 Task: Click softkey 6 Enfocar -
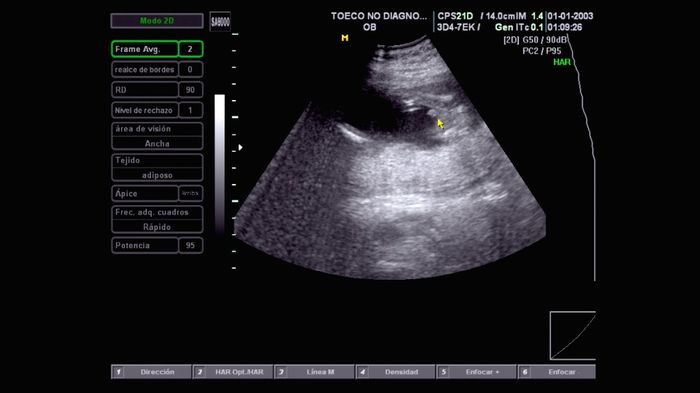tap(557, 372)
